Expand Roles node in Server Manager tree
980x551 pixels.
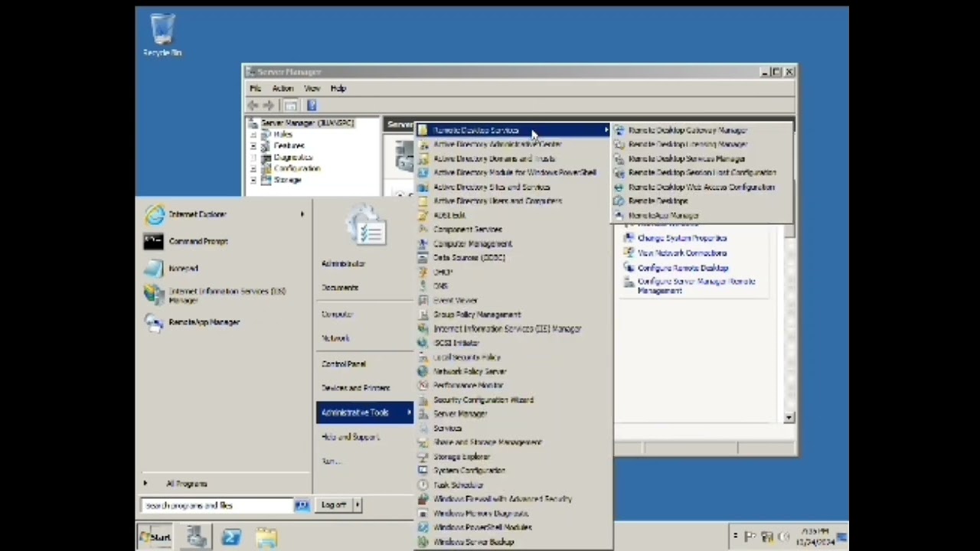coord(253,135)
